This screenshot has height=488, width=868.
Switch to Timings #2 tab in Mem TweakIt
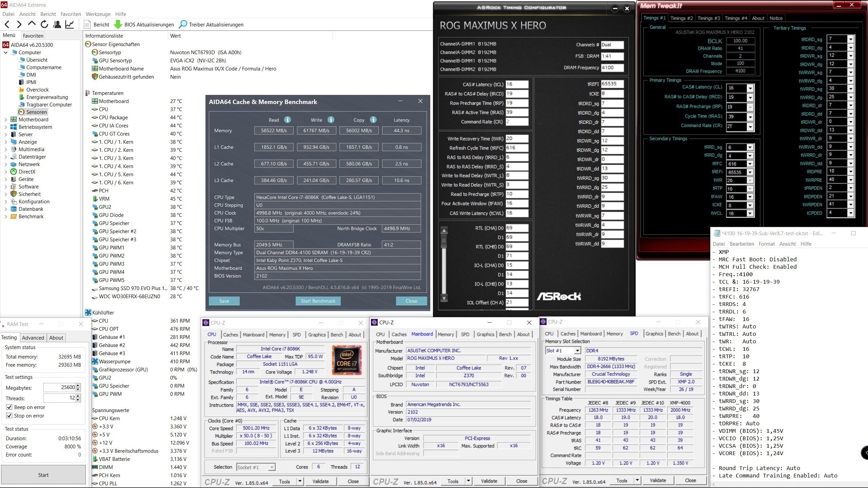(x=682, y=18)
